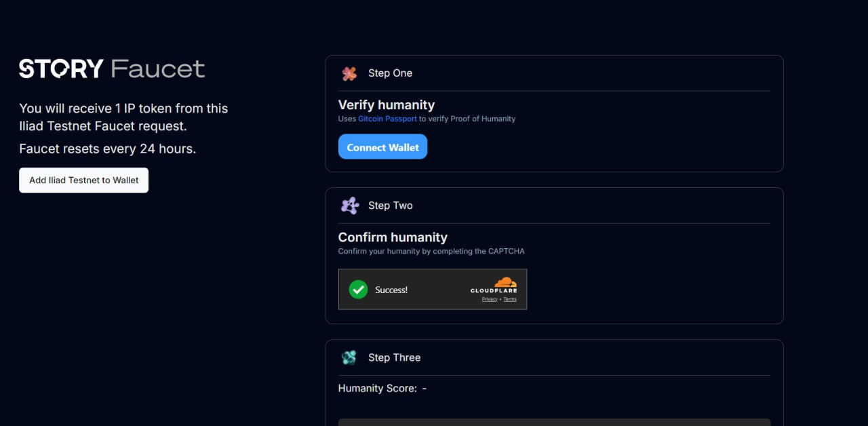The height and width of the screenshot is (426, 868).
Task: Open the Gitcoin Passport link
Action: pyautogui.click(x=387, y=118)
